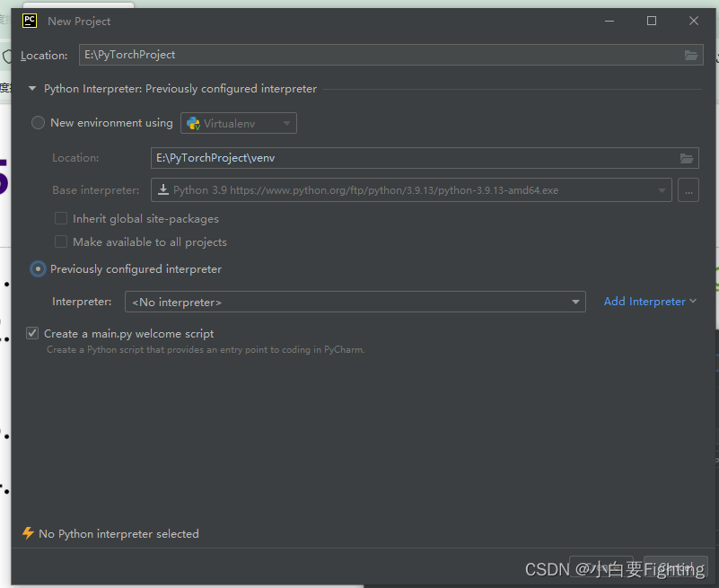This screenshot has height=588, width=719.
Task: Enable Make available to all projects
Action: pyautogui.click(x=61, y=241)
